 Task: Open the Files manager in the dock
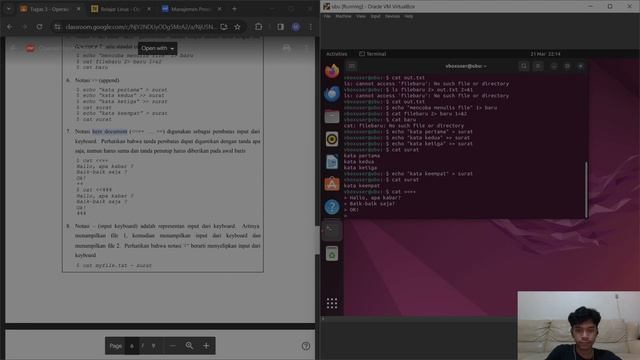pos(332,117)
